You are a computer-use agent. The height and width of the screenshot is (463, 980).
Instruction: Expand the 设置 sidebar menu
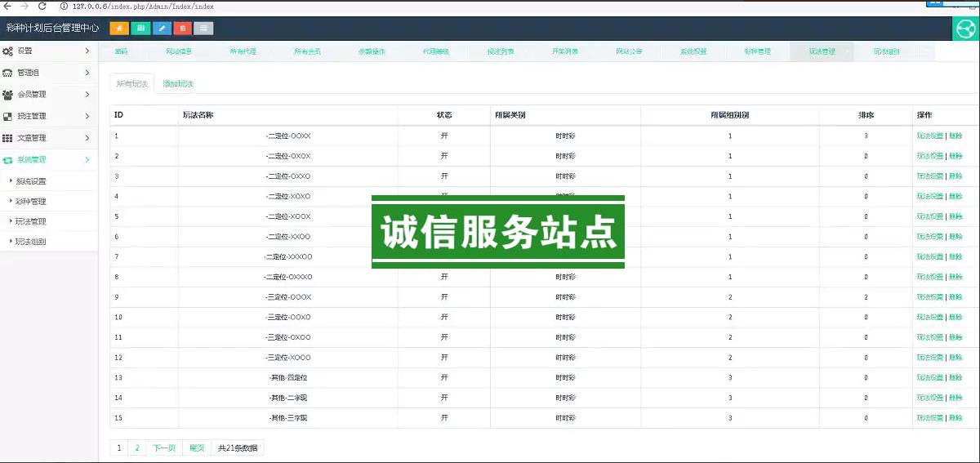tap(47, 51)
